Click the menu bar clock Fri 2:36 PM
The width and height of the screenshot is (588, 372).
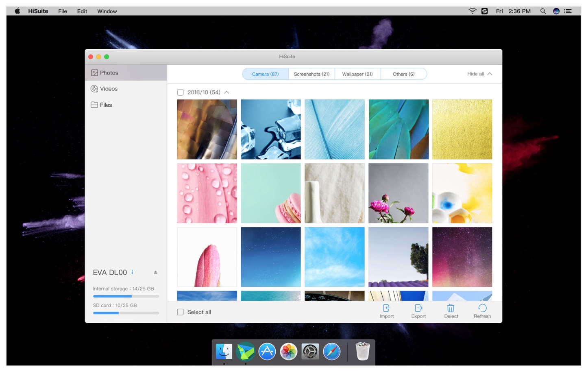[x=513, y=11]
